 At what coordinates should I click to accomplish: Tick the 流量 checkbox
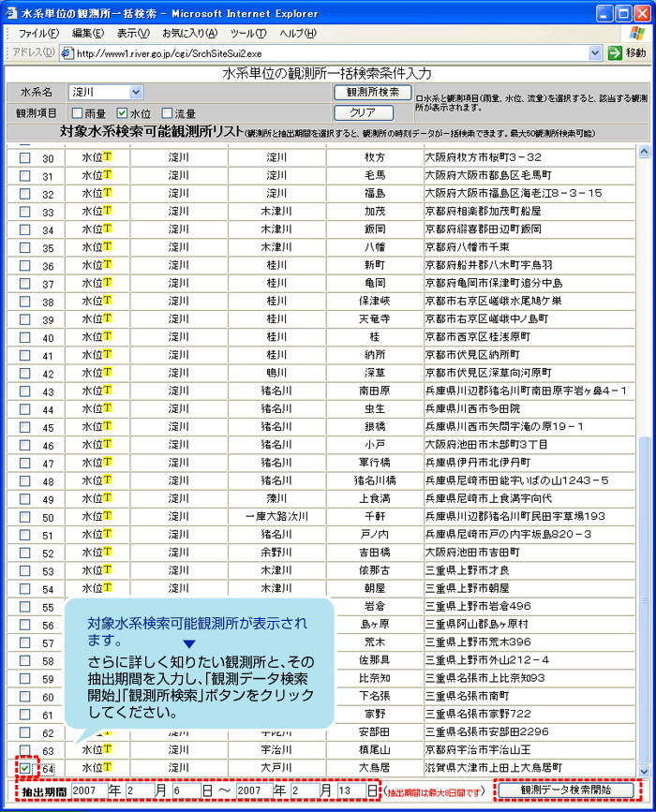click(167, 113)
